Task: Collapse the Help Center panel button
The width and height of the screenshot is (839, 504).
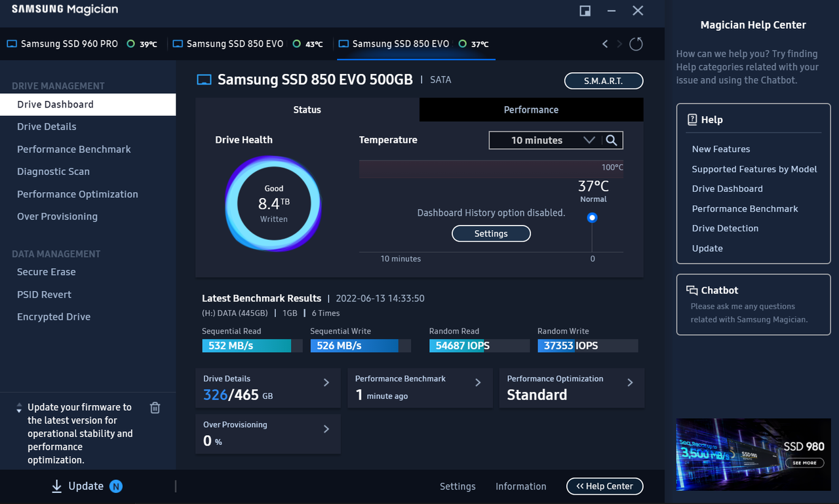Action: (x=604, y=486)
